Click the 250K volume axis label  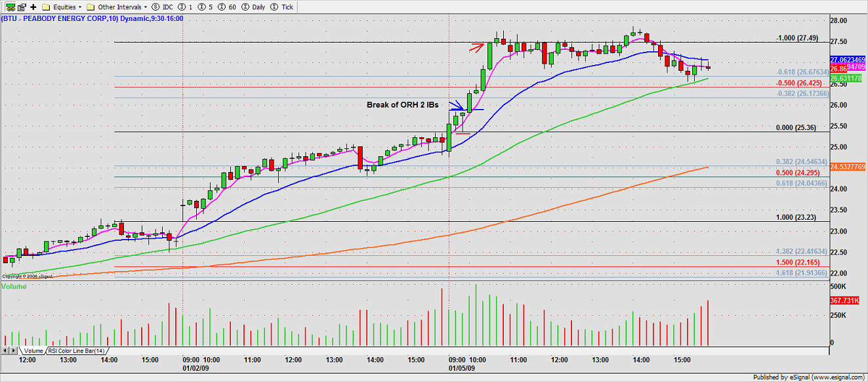838,315
